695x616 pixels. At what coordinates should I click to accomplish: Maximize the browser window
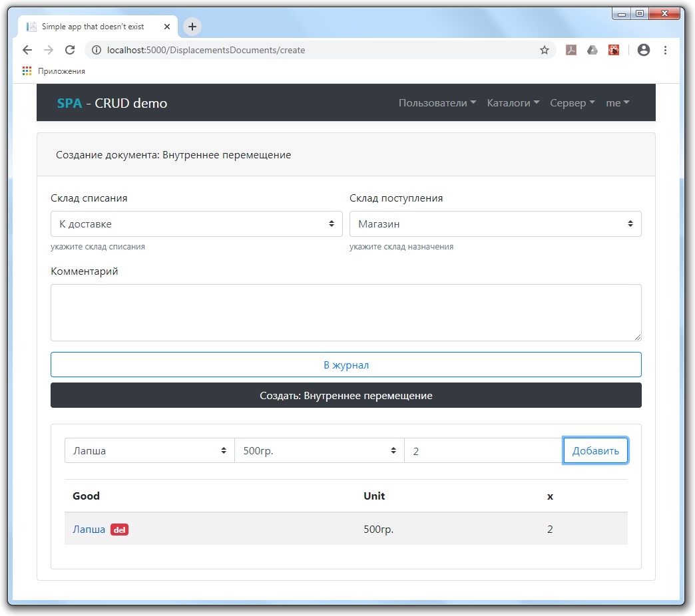point(639,14)
